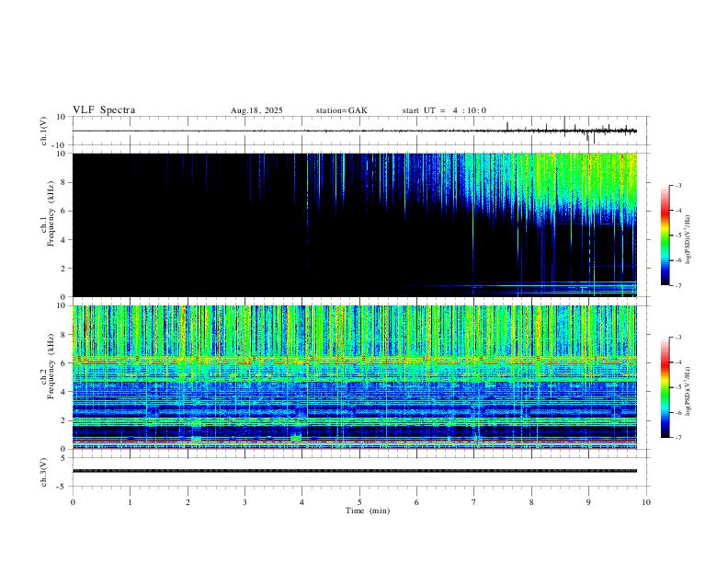Click inside the ch.1 spectrogram panel
728x563 pixels.
355,224
